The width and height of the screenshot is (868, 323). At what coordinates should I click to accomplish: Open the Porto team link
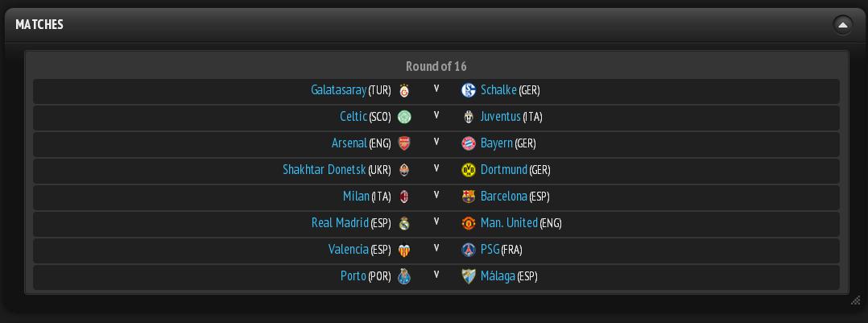click(x=353, y=276)
